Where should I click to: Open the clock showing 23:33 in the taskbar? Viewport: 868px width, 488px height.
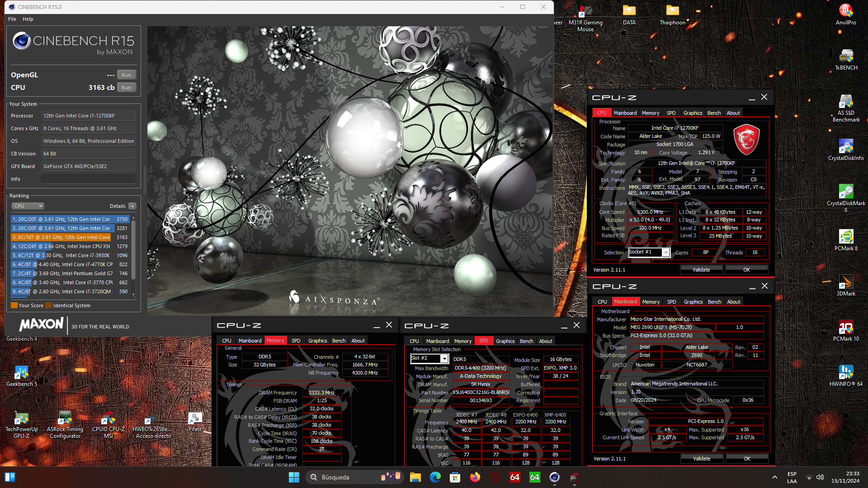pyautogui.click(x=845, y=477)
